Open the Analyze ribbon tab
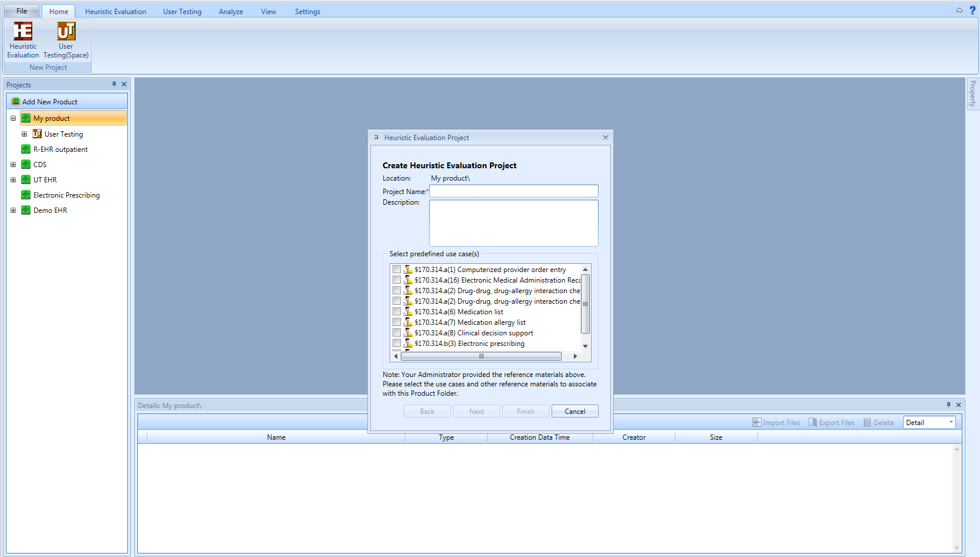 coord(231,12)
